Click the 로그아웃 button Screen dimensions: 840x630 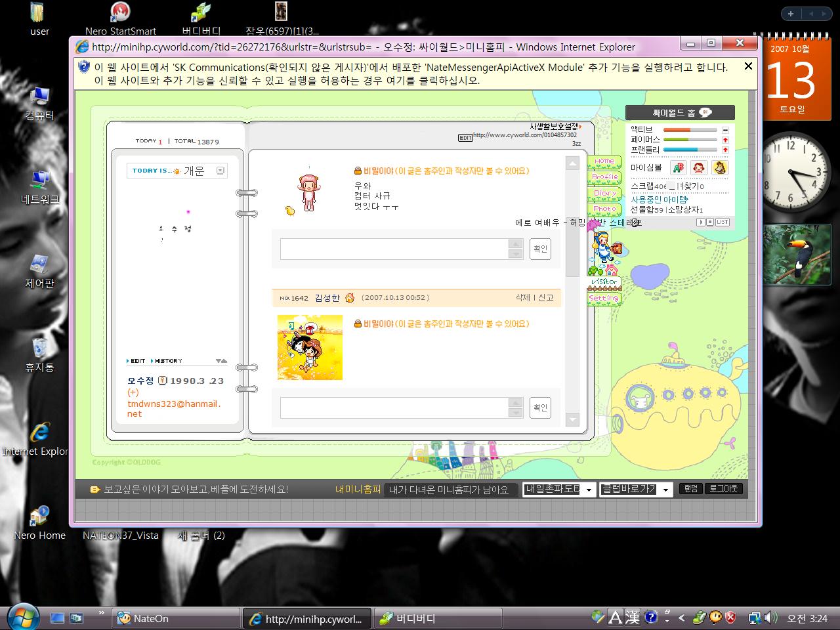point(723,489)
